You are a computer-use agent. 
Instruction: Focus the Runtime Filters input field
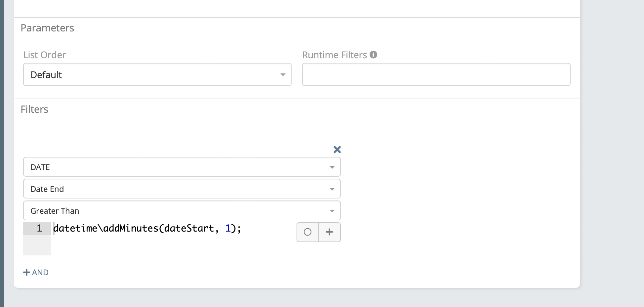tap(436, 74)
